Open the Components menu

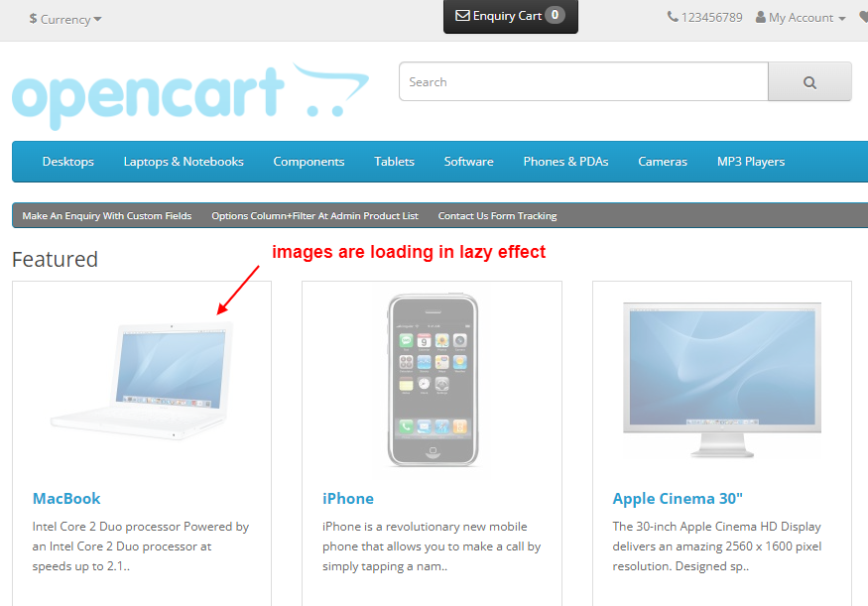coord(309,162)
